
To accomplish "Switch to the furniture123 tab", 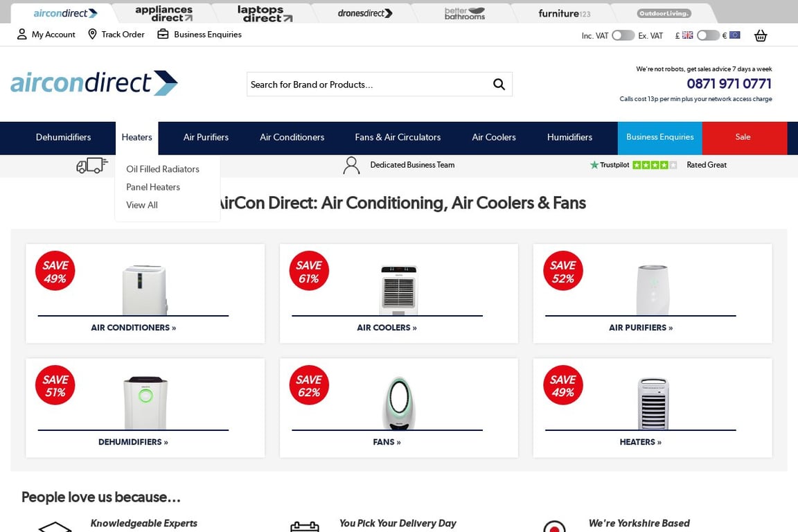I will pos(565,14).
